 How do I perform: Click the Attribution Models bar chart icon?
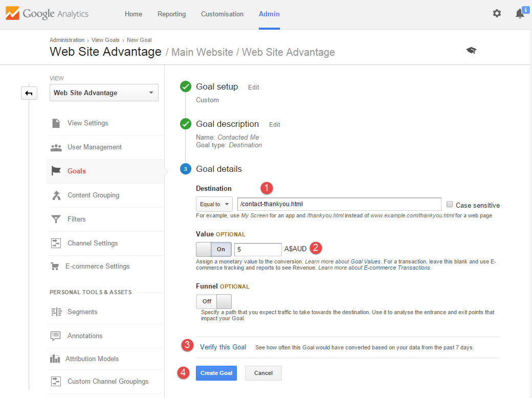point(55,359)
